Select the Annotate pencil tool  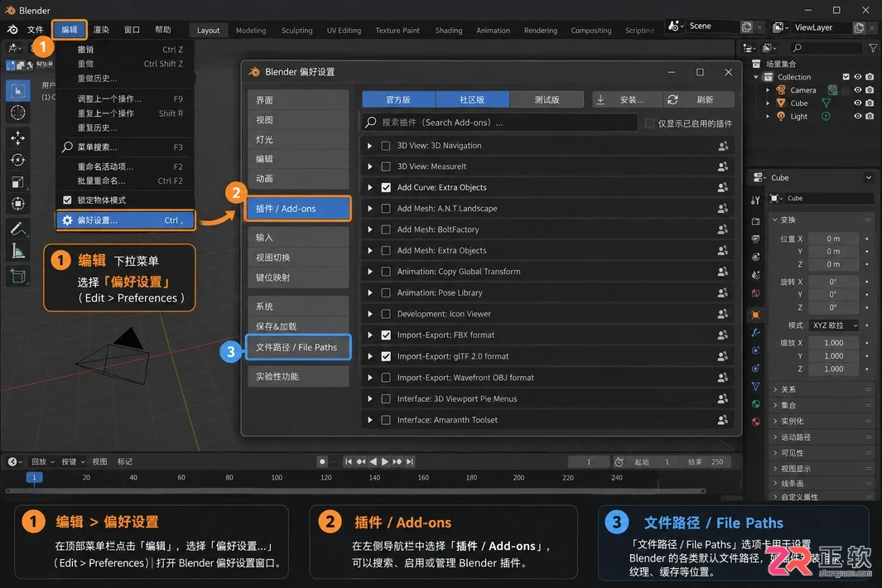coord(18,229)
